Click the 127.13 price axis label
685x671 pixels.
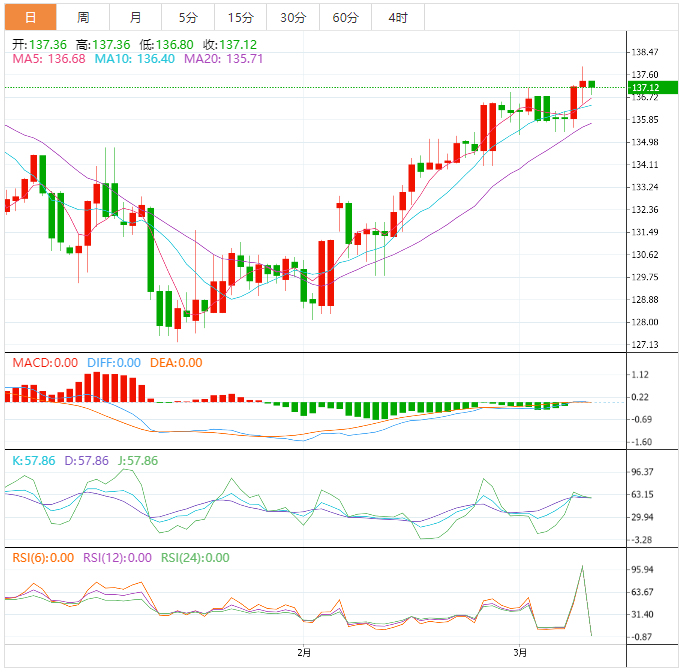645,345
